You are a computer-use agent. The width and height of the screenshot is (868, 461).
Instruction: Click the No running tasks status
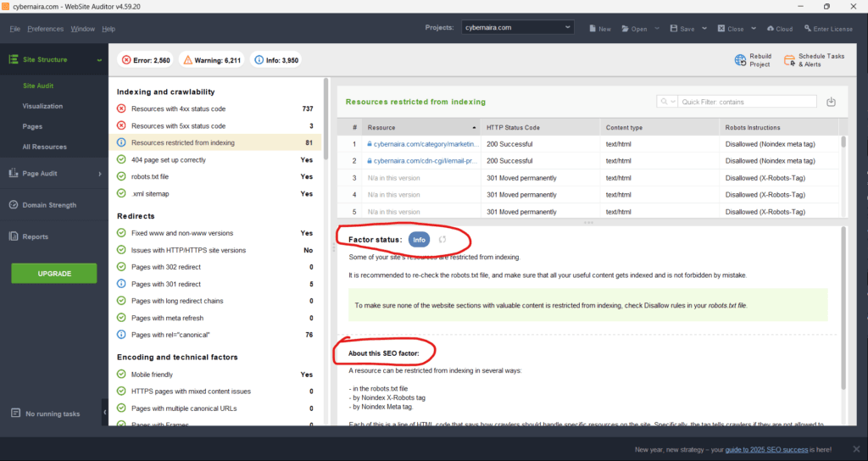click(46, 414)
